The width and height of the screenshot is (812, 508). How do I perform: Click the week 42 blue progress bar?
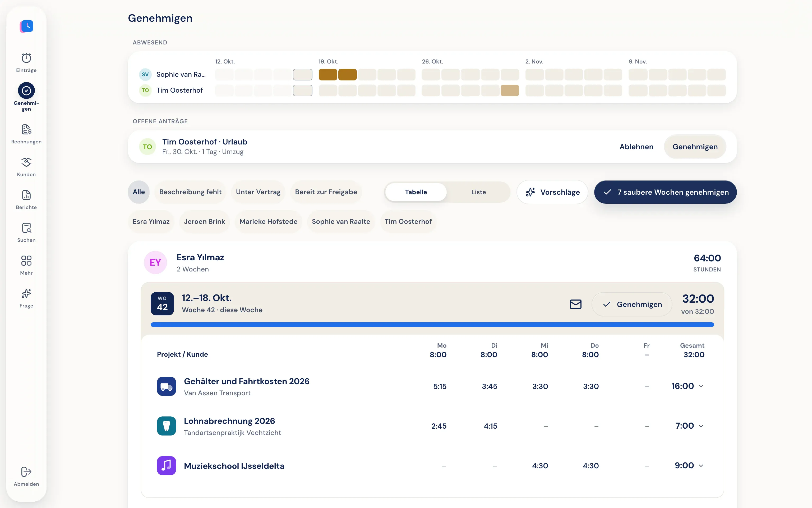point(432,325)
